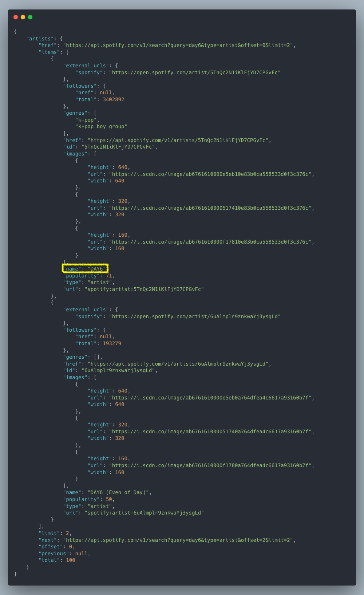Viewport: 364px width, 595px height.
Task: Click image URL containing e5eb10e83b0ca558533d0f3c376c
Action: (210, 174)
